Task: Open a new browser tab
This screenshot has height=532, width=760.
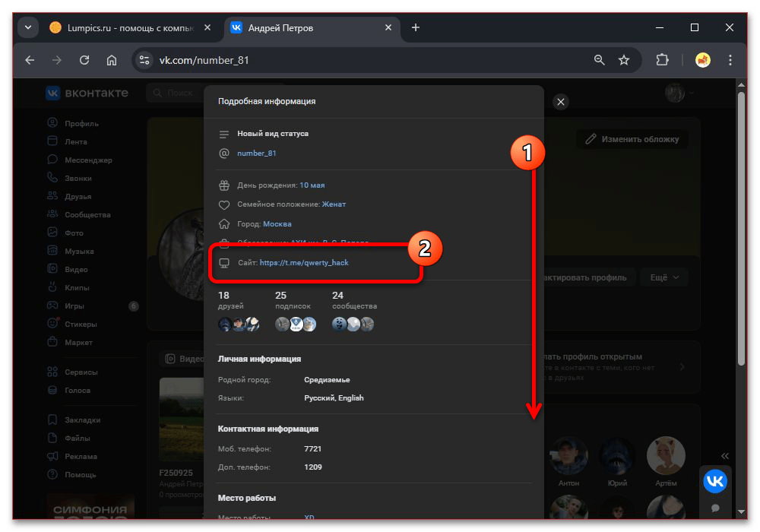Action: (415, 27)
